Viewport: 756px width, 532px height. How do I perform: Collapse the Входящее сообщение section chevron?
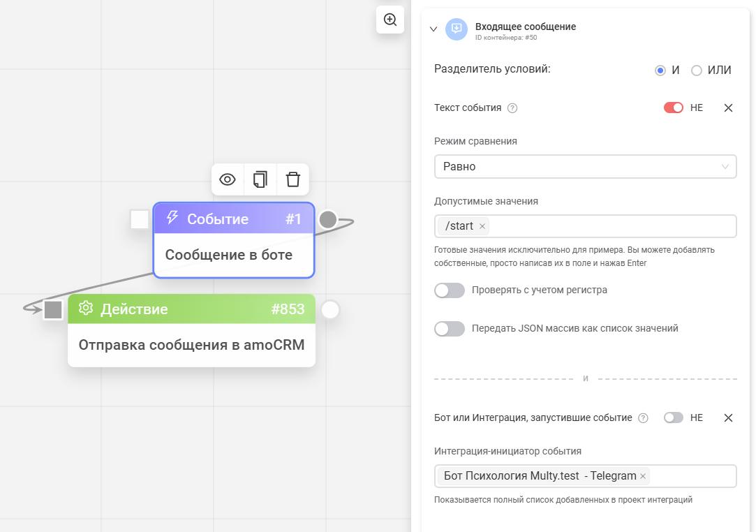433,29
